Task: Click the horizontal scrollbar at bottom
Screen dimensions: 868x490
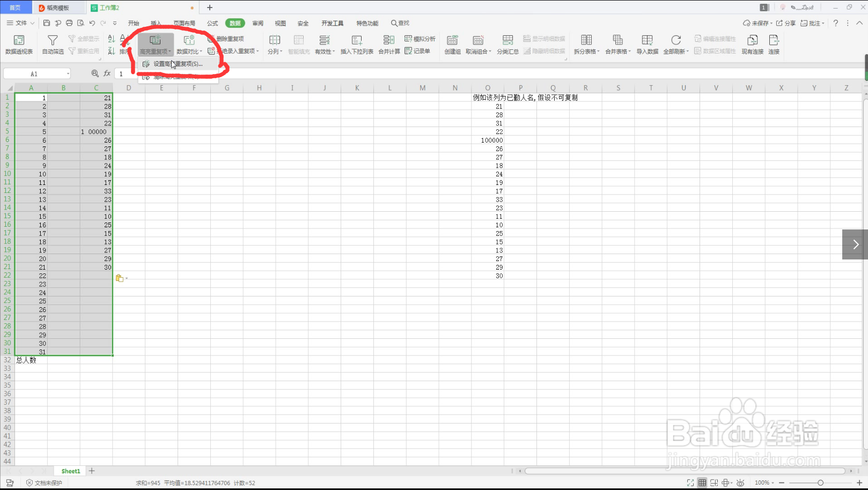Action: tap(685, 471)
